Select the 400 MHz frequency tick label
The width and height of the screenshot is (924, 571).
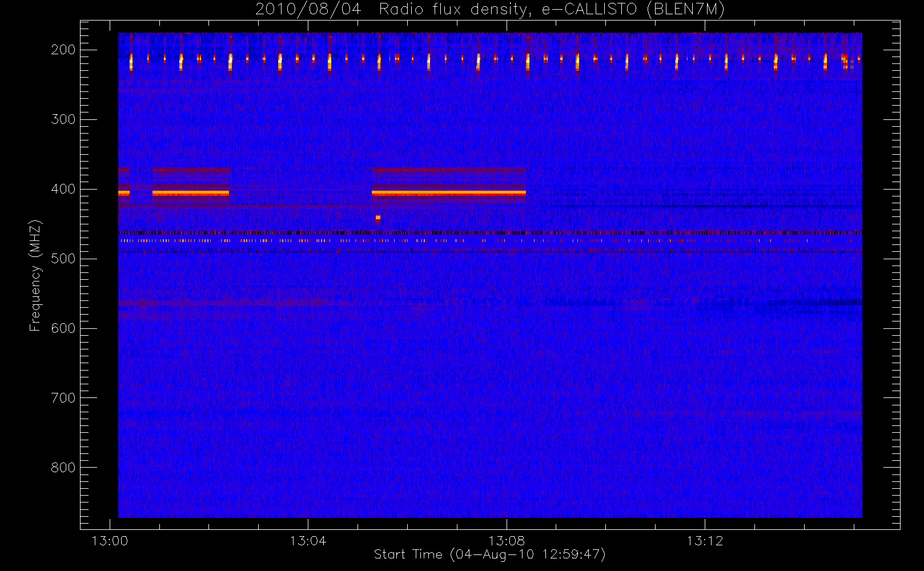point(63,189)
